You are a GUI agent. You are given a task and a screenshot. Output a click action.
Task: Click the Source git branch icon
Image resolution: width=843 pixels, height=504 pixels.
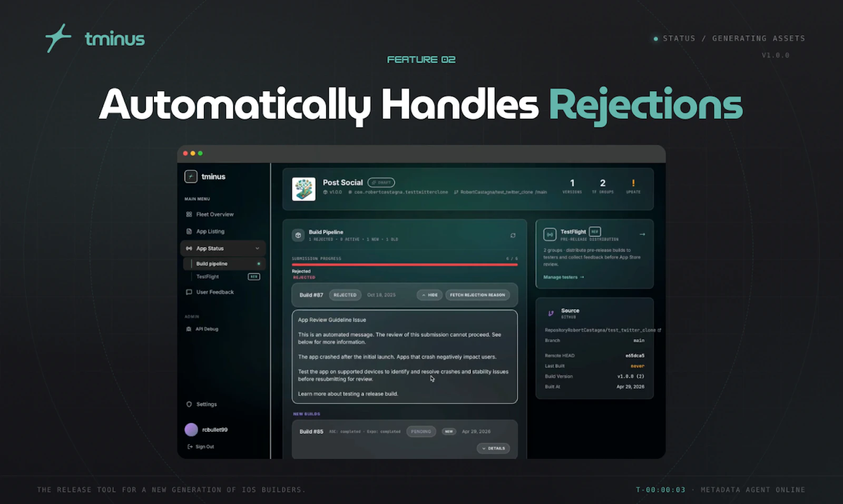551,313
